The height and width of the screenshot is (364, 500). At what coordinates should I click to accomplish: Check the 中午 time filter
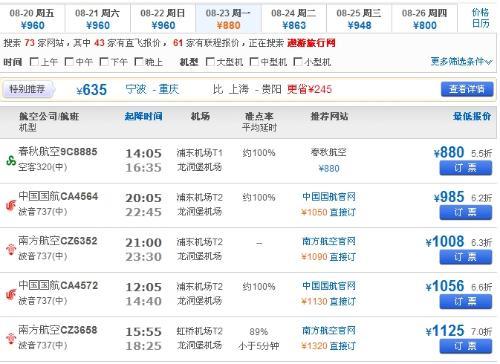[69, 61]
